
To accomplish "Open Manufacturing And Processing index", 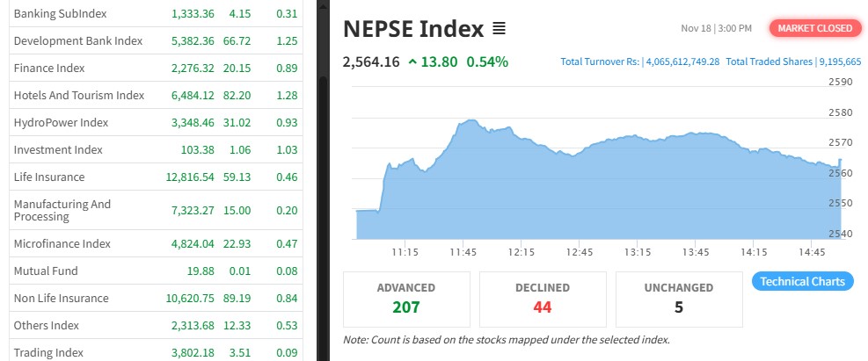I will (x=62, y=210).
